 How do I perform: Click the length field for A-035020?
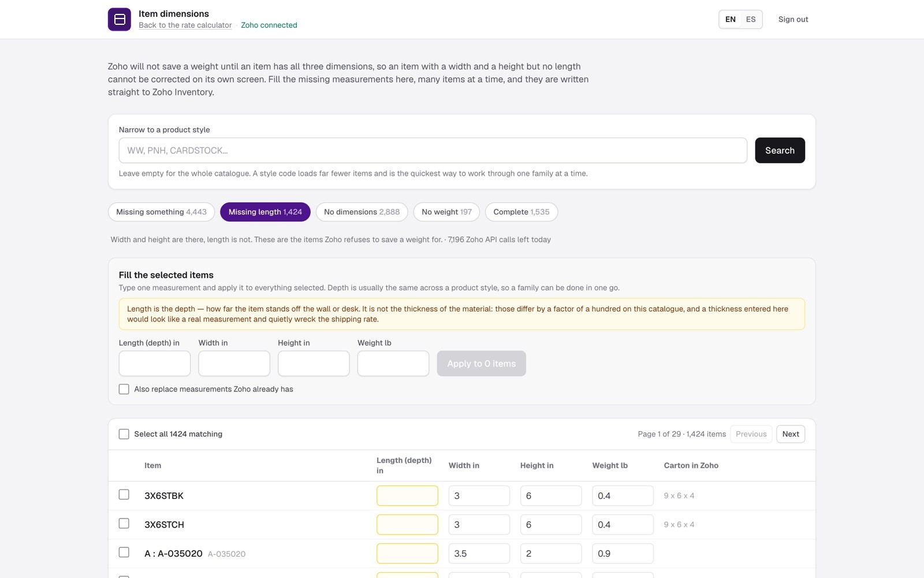point(407,554)
